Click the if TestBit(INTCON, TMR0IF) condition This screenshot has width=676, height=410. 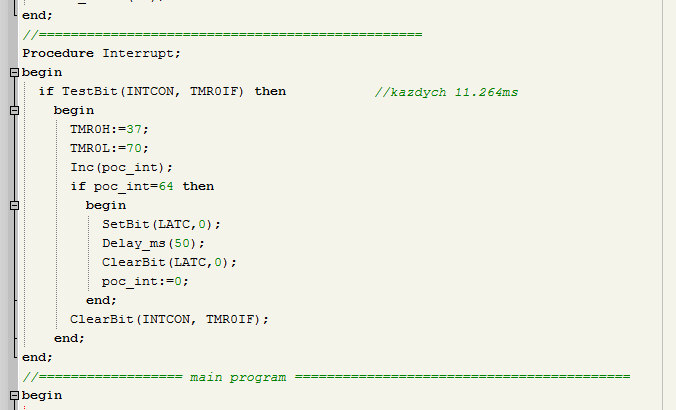[x=162, y=91]
